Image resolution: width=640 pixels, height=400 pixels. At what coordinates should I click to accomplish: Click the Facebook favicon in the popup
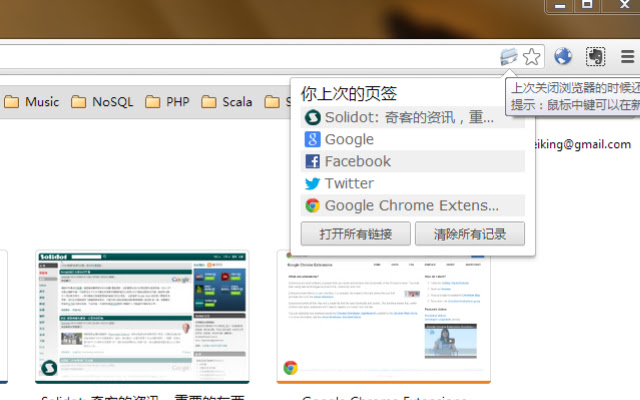pos(313,162)
